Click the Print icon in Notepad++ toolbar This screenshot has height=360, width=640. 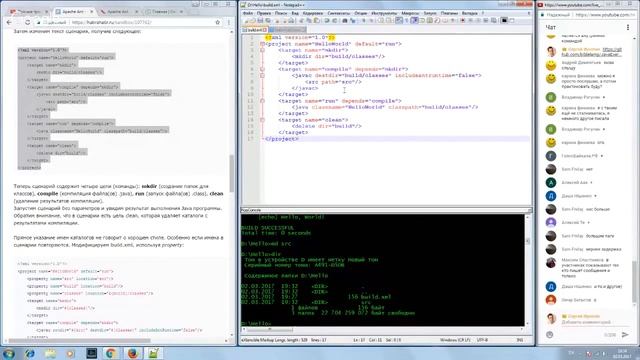(291, 20)
